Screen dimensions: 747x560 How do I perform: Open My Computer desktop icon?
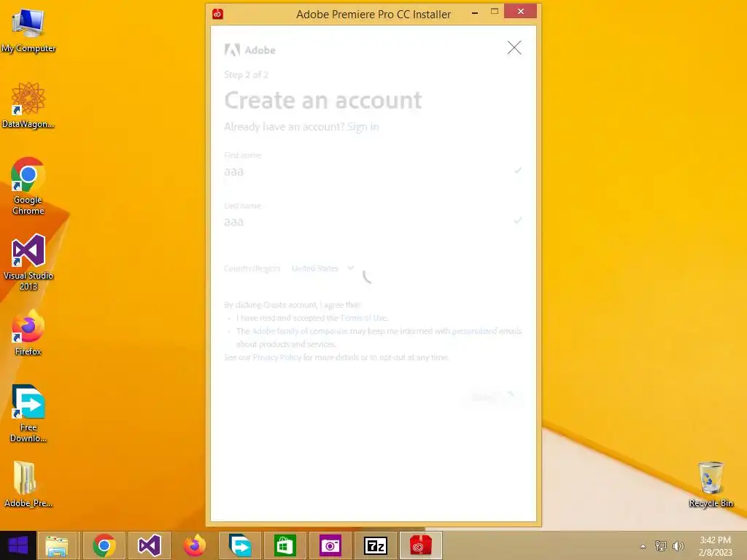point(28,29)
